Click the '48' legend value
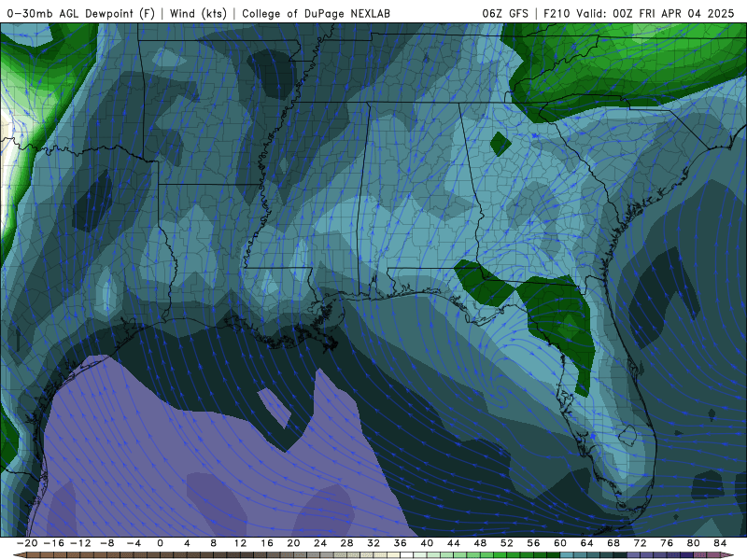 pyautogui.click(x=480, y=543)
